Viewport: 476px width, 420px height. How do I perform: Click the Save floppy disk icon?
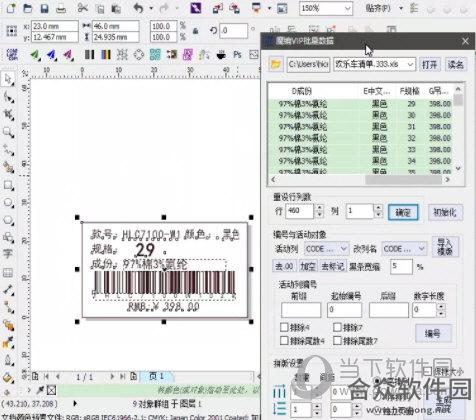coord(45,8)
